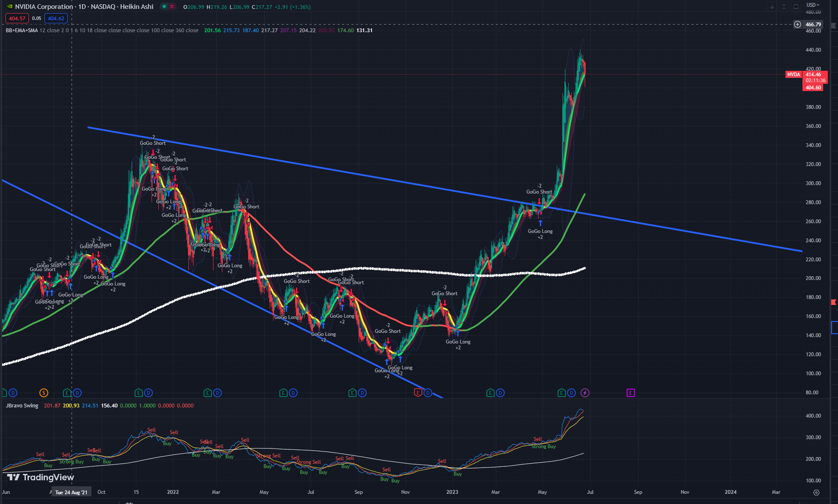
Task: Click the 360.00 price axis label
Action: click(813, 126)
